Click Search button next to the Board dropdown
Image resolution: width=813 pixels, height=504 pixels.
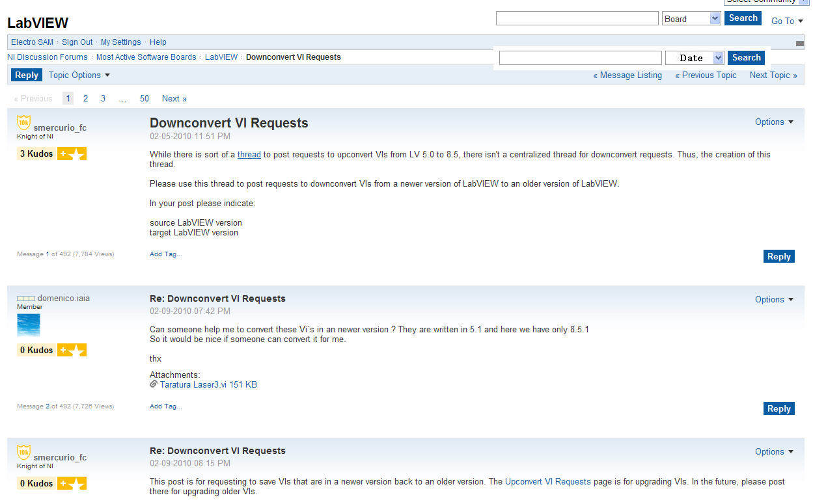(743, 18)
